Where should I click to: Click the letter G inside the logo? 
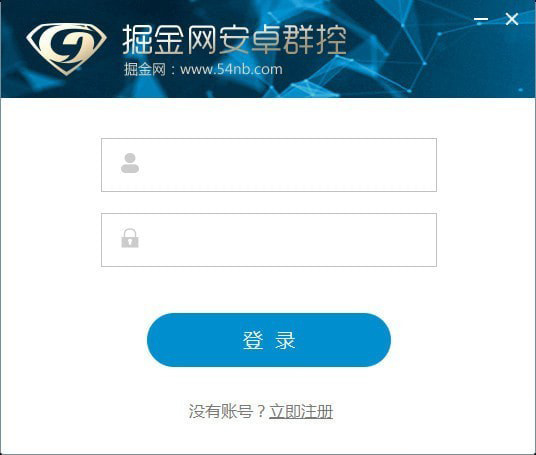click(x=66, y=45)
